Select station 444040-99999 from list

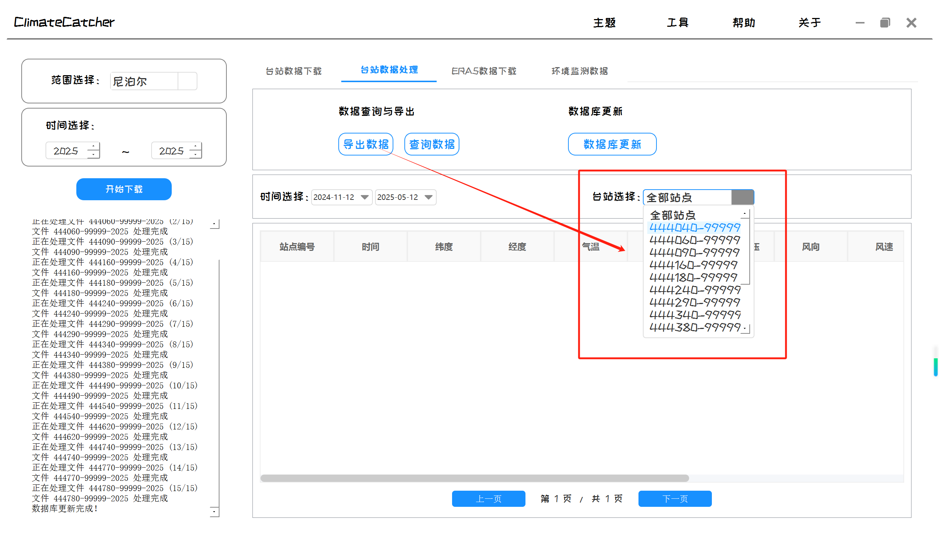coord(694,228)
